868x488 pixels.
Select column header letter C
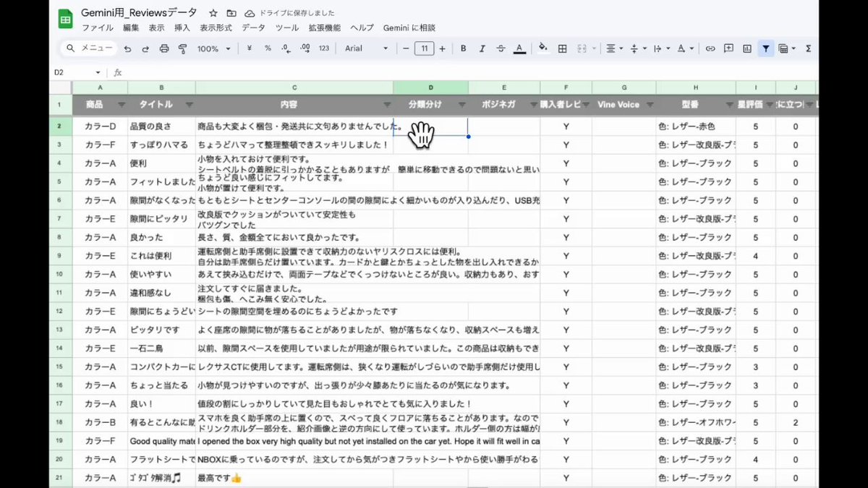(x=294, y=87)
